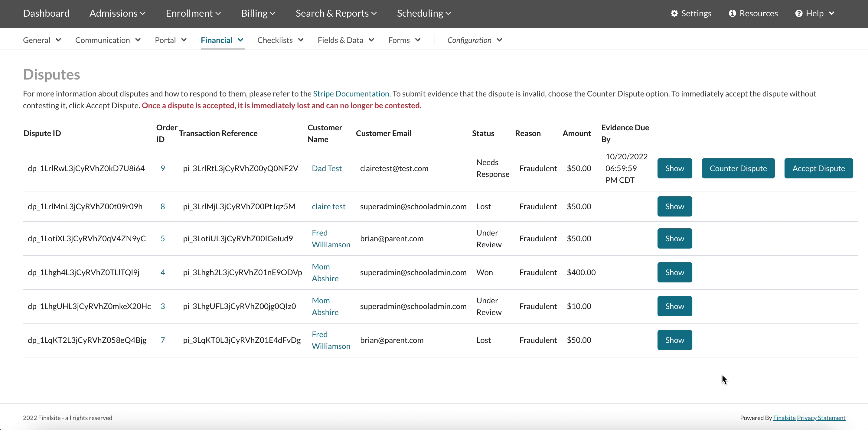Go to the Dashboard tab
The width and height of the screenshot is (868, 430).
click(46, 14)
